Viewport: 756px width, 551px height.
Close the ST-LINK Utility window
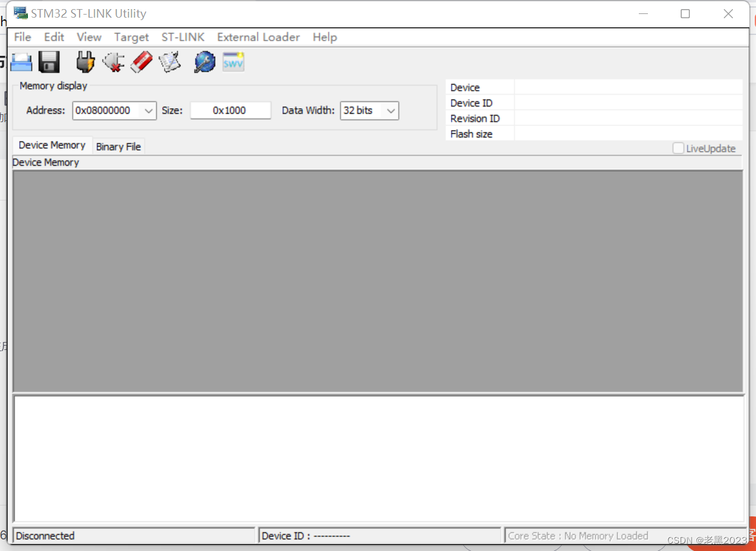point(728,13)
